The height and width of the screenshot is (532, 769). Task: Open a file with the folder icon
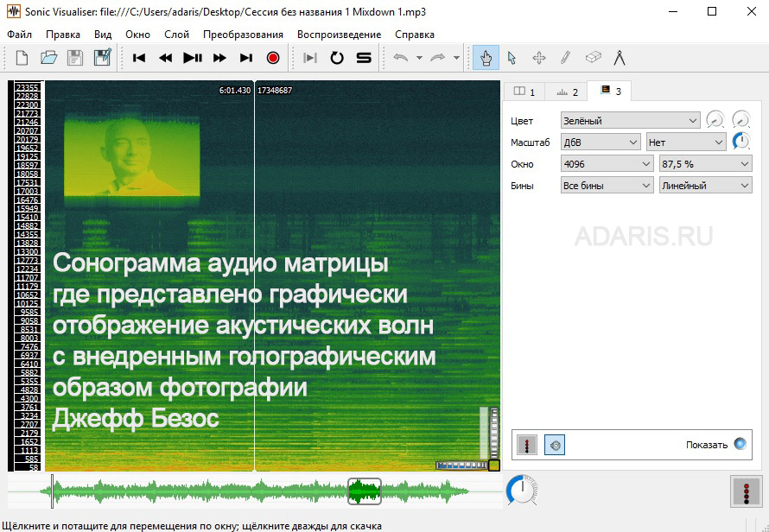48,58
